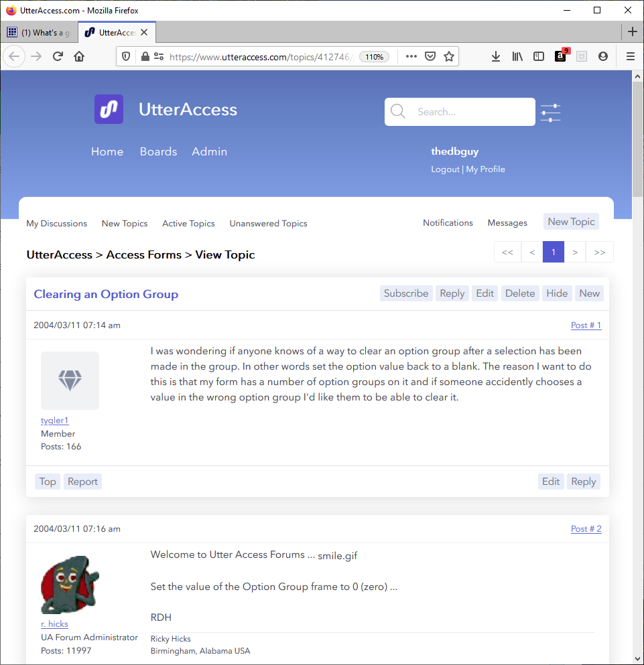Bookmark this page with the star
Viewport: 644px width, 665px height.
coord(449,56)
